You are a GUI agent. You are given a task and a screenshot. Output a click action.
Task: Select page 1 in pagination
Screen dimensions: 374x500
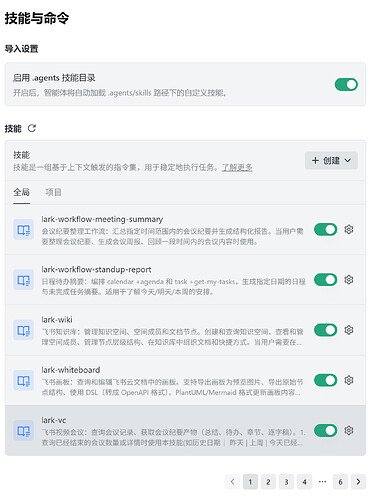point(250,482)
